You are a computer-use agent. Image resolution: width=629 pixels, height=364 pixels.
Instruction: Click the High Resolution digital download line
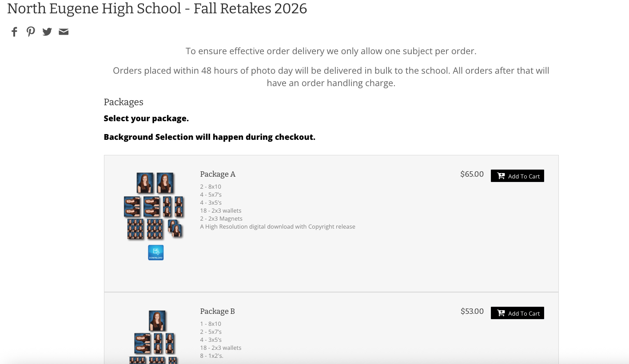pyautogui.click(x=278, y=226)
